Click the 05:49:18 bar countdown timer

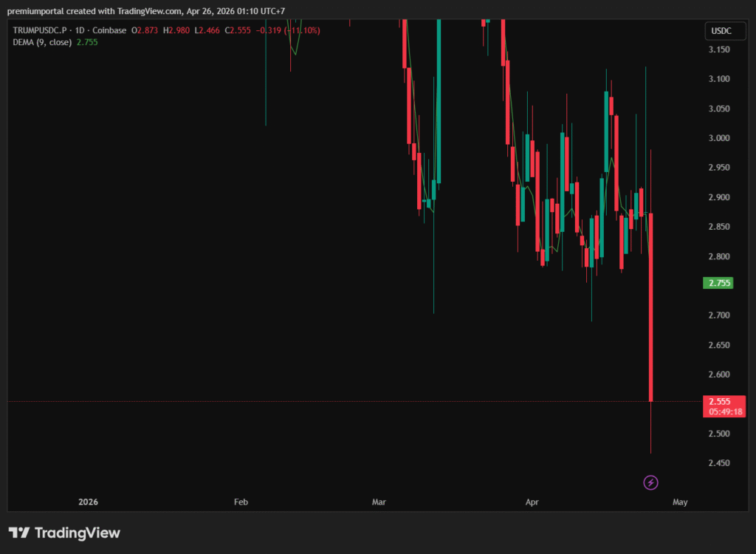pos(724,411)
